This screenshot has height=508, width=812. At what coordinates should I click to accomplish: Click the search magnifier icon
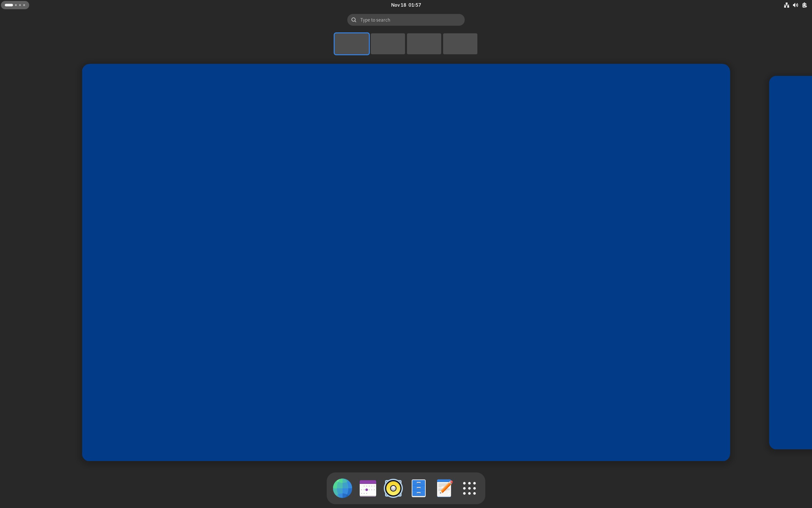354,20
